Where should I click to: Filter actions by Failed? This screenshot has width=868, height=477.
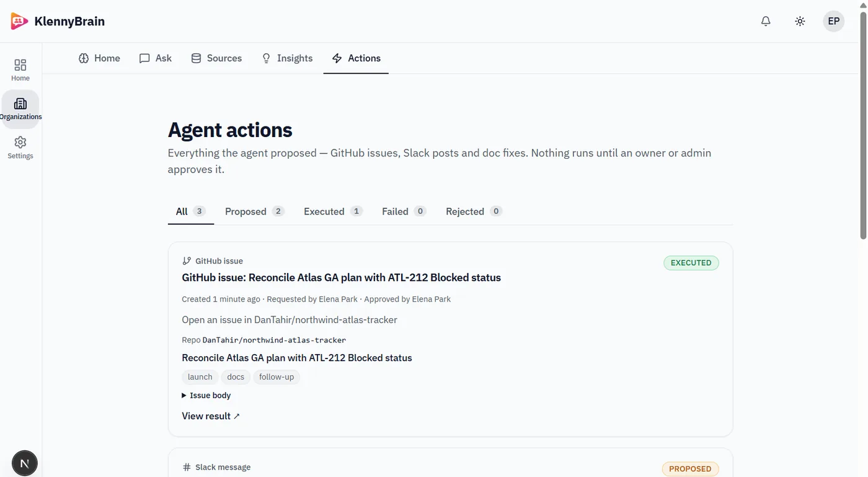[x=404, y=212]
